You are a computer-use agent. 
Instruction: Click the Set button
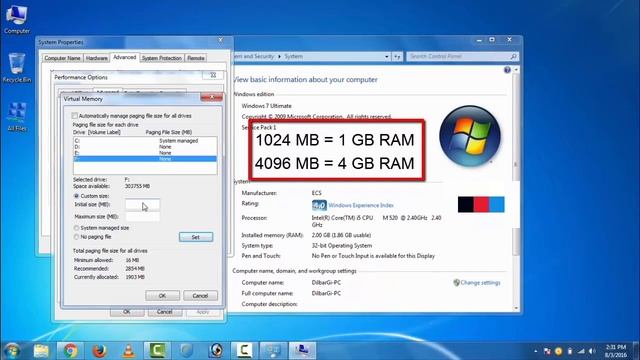point(196,237)
